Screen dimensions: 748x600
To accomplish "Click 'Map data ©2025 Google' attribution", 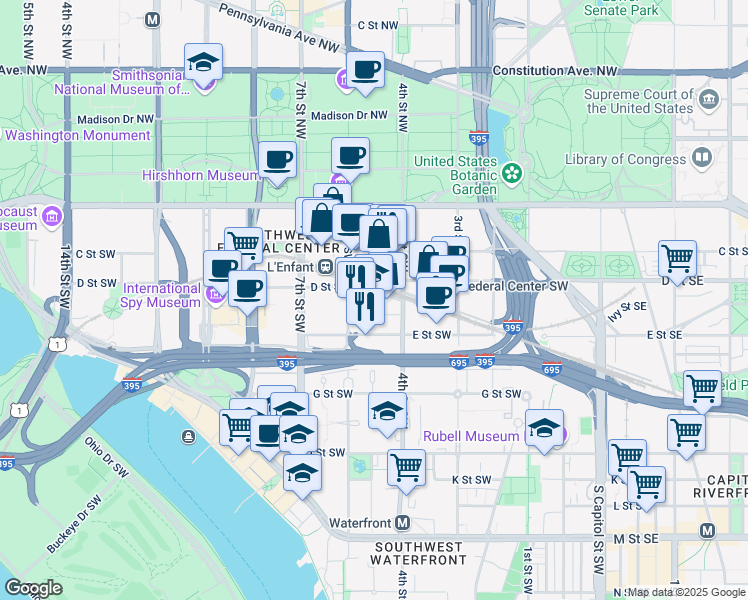I will 687,592.
